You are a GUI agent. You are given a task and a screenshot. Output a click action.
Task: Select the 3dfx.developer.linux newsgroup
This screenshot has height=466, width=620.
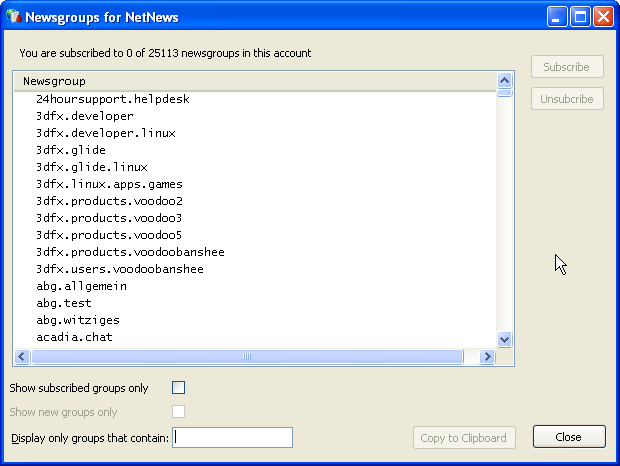(x=105, y=133)
